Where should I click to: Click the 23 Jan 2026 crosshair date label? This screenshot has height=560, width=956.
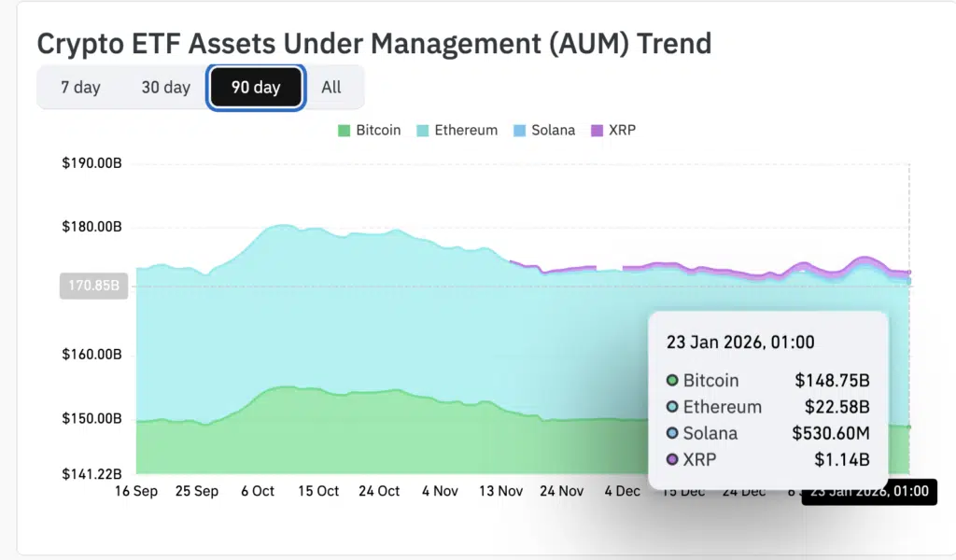[x=868, y=492]
